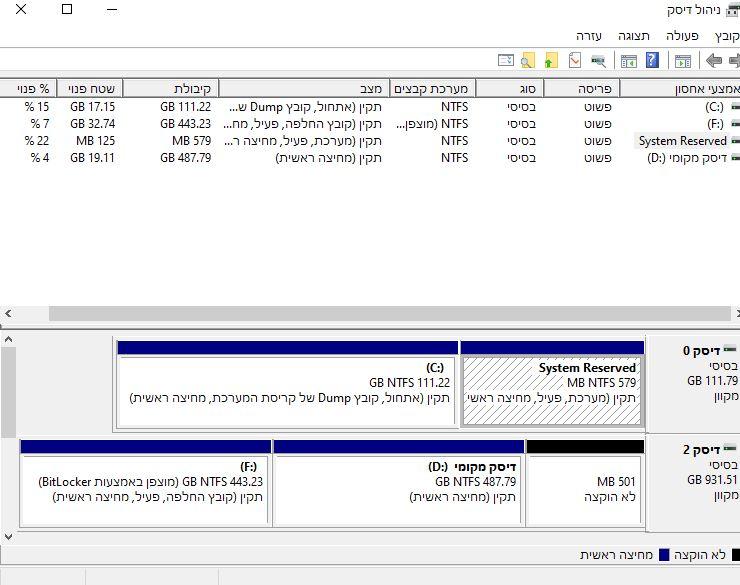Click the disk icon next to דיסק 0
This screenshot has height=585, width=740.
(x=730, y=349)
